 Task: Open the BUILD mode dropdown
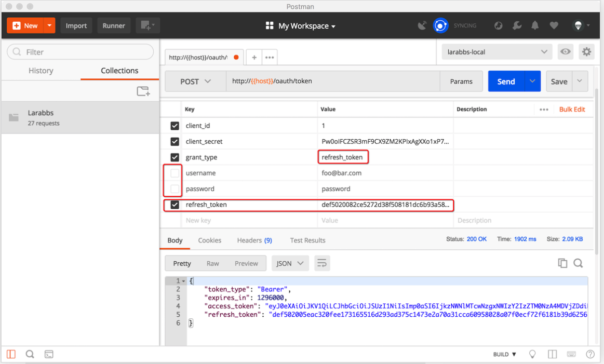click(x=504, y=354)
